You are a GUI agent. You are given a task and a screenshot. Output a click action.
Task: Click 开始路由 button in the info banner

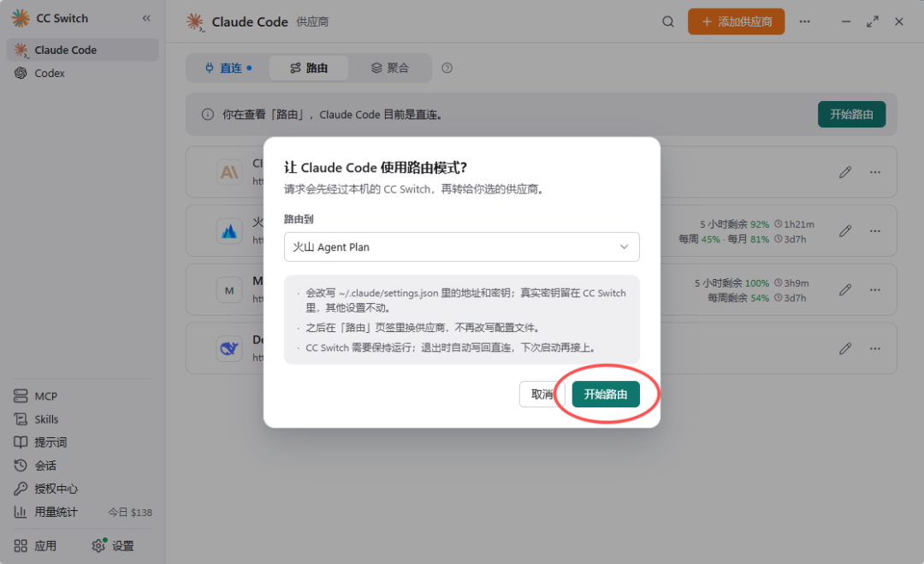coord(851,115)
